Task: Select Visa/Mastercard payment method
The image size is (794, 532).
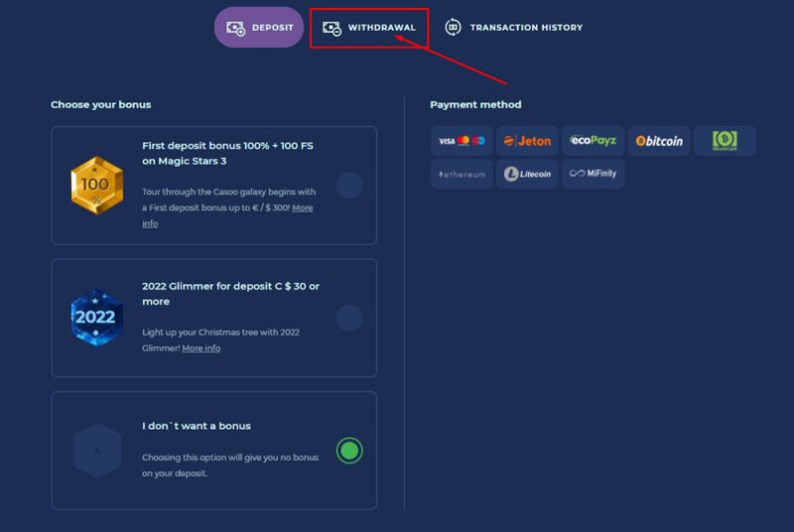Action: [x=462, y=141]
